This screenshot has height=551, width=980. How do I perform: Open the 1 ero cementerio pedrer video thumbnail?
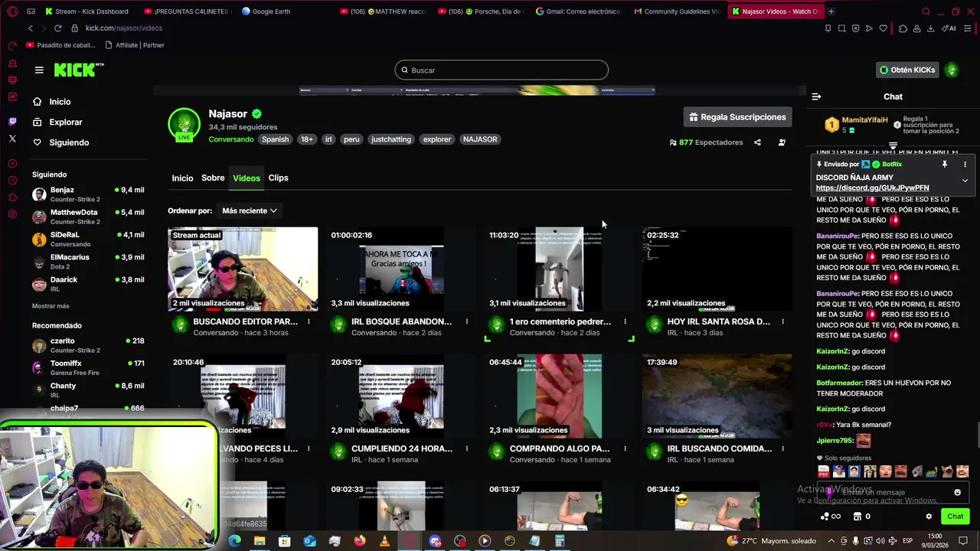tap(560, 269)
